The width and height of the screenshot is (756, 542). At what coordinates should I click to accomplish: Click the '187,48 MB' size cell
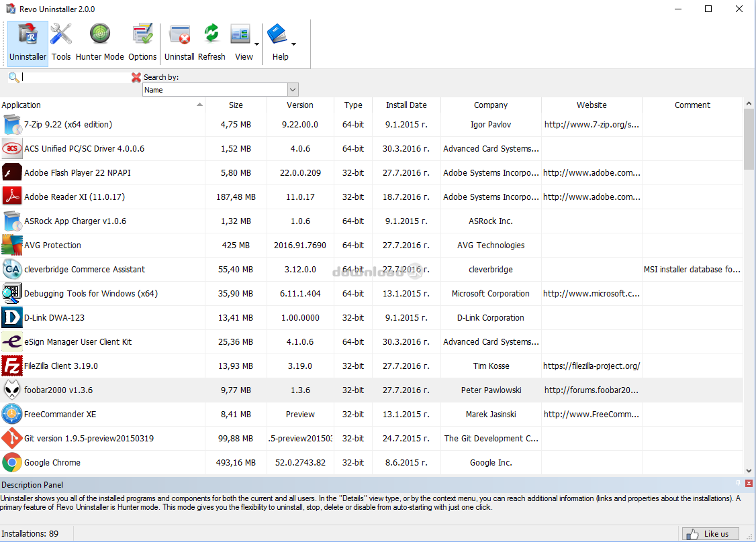pos(236,197)
